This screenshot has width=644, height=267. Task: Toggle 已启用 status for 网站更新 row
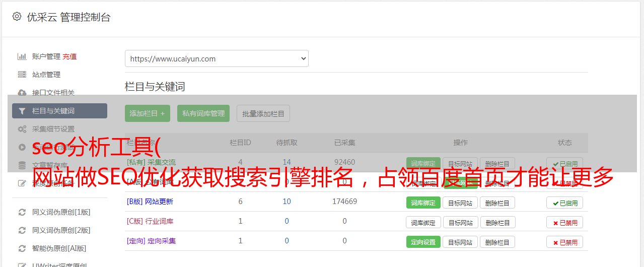(x=564, y=203)
